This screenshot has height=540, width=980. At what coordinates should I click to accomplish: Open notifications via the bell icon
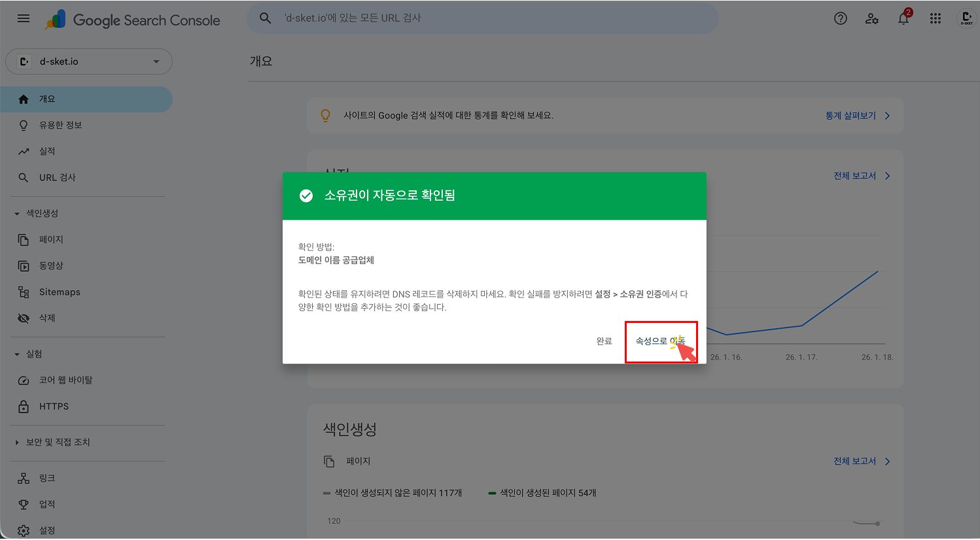tap(903, 18)
